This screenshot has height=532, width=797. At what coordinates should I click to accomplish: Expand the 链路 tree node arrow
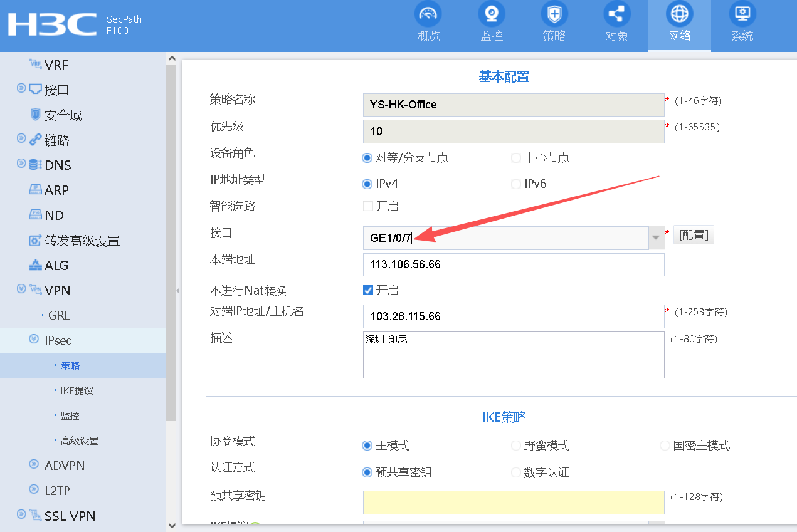click(21, 138)
